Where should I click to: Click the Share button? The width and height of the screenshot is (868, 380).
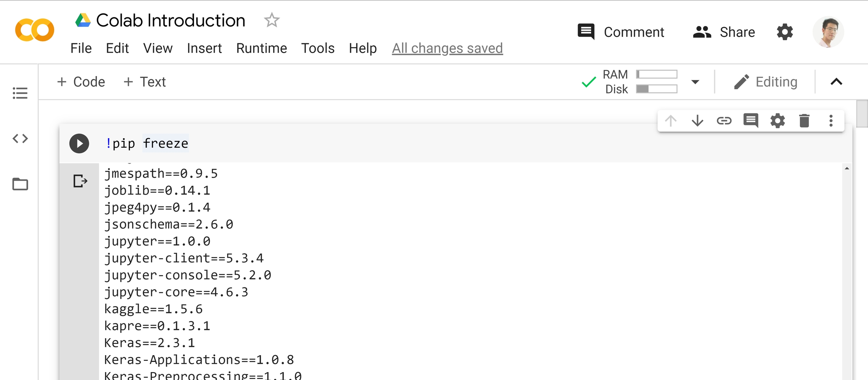click(x=724, y=32)
